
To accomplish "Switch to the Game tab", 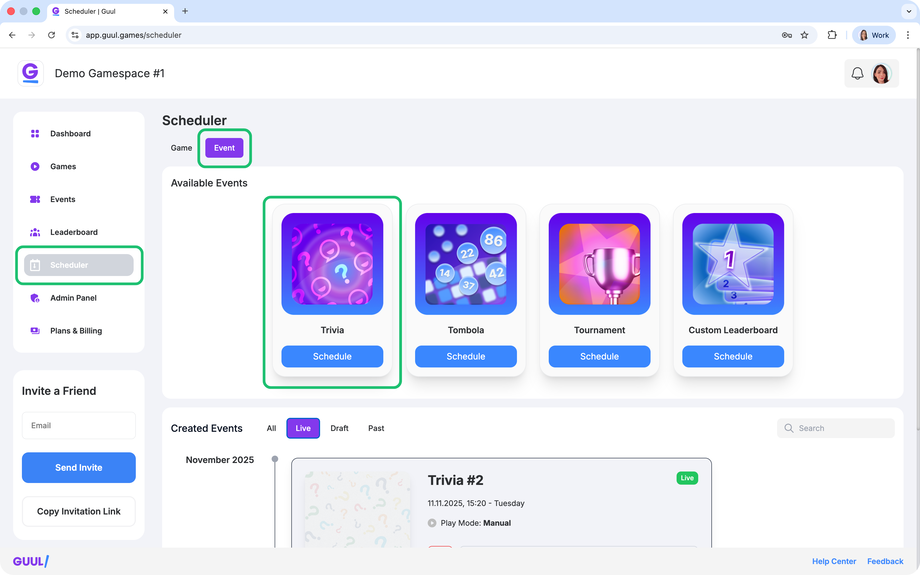I will 181,148.
